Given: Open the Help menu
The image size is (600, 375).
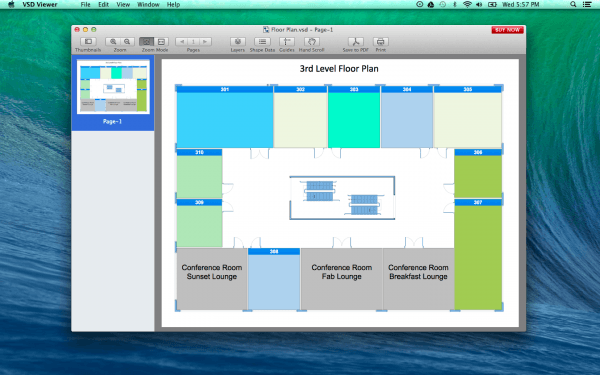Looking at the screenshot, I should [173, 5].
